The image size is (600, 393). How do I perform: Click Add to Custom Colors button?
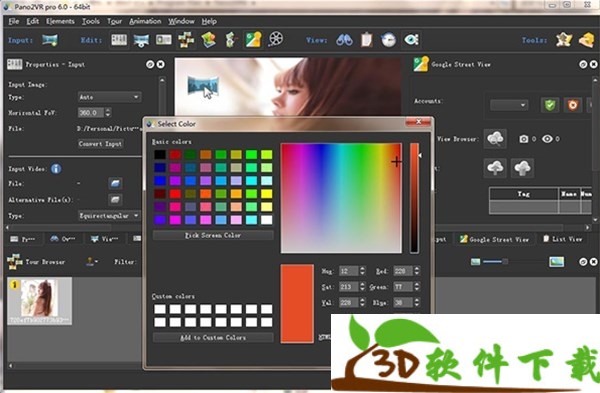(213, 338)
